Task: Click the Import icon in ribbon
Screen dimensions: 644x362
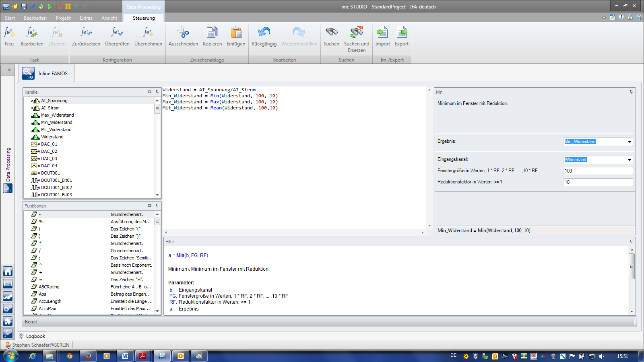Action: [382, 33]
